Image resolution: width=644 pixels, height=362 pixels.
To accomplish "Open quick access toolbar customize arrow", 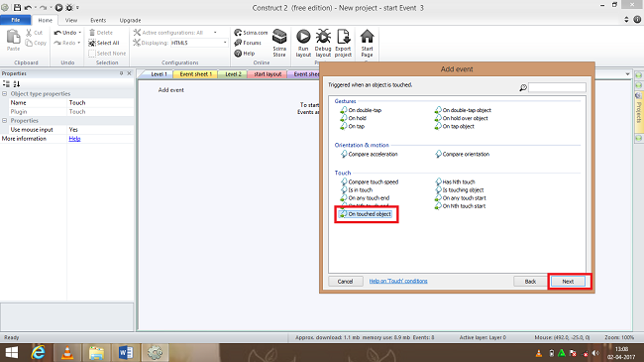I will click(x=77, y=7).
